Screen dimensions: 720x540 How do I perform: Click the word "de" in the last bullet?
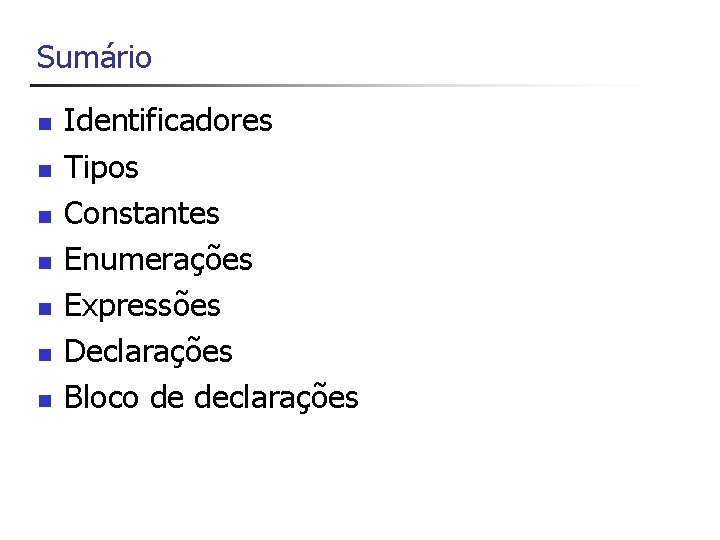167,398
